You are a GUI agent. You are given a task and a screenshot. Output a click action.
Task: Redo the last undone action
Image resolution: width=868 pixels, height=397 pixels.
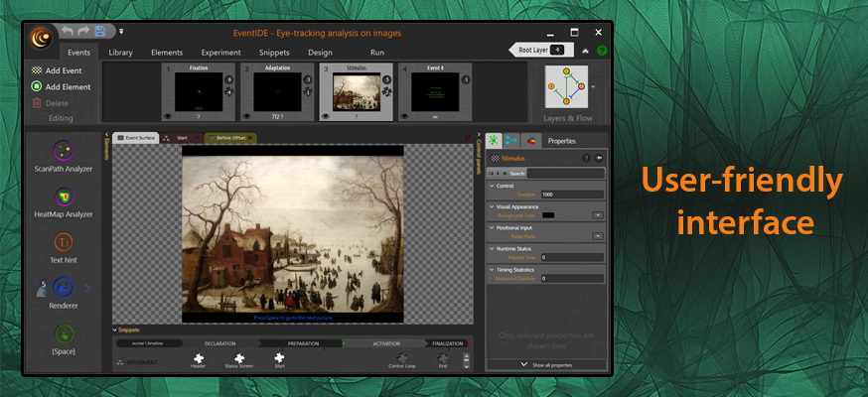pos(83,32)
